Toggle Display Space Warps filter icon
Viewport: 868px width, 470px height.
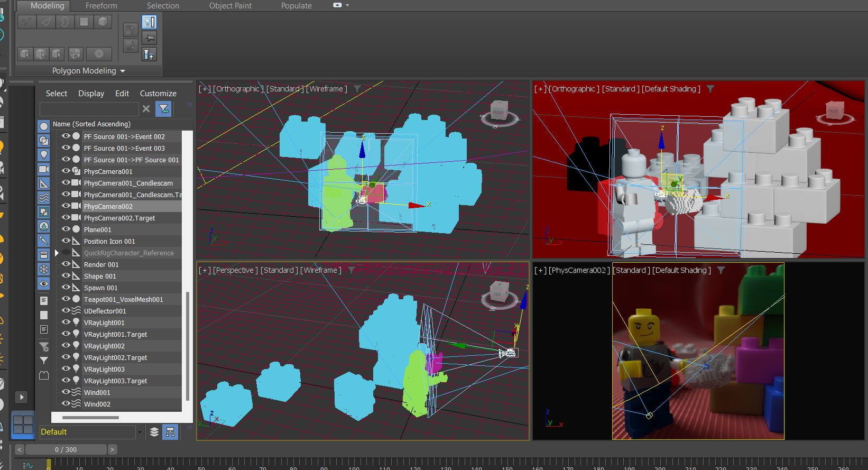tap(44, 198)
